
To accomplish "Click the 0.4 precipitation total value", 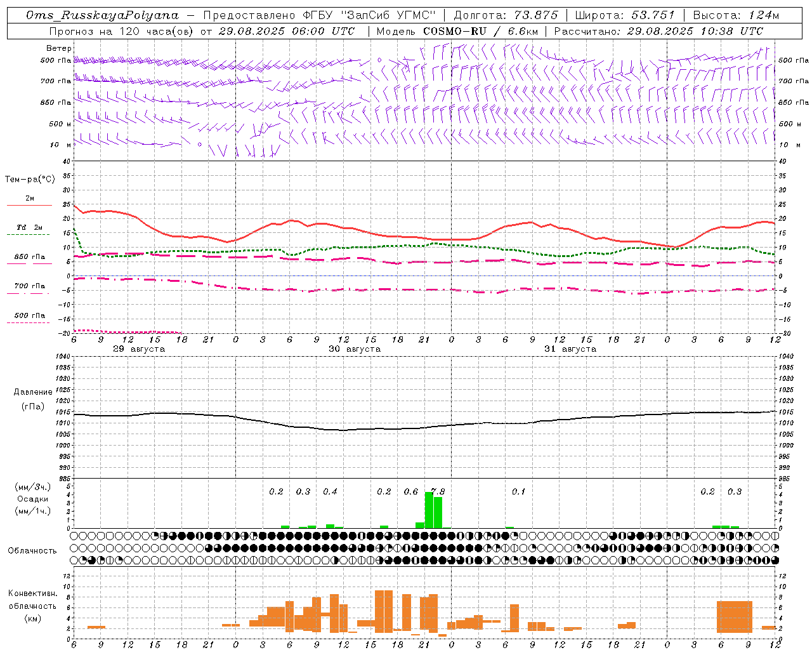I will pyautogui.click(x=330, y=492).
